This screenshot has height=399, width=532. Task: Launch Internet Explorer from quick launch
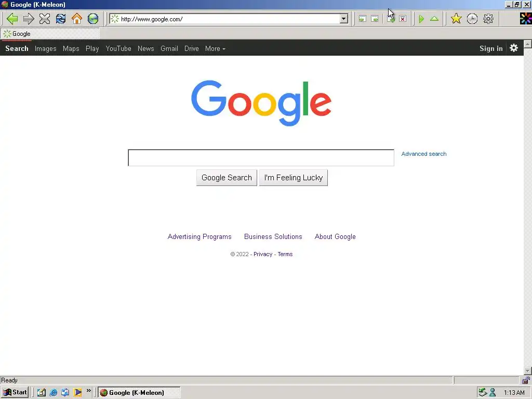tap(54, 393)
